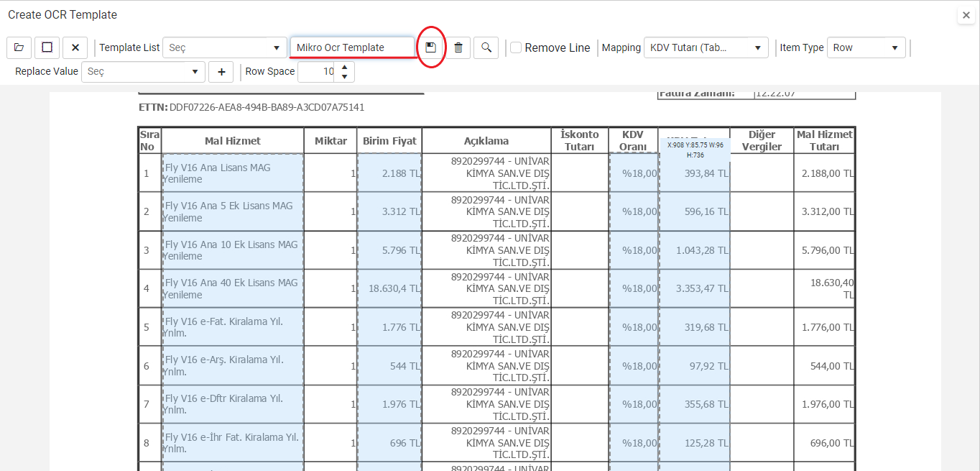Image resolution: width=980 pixels, height=471 pixels.
Task: Click total 1.776,00 TL
Action: pos(828,327)
